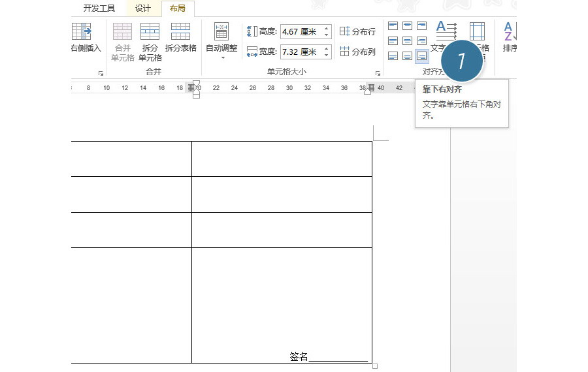Align text top left in cell
Screen dimensions: 588x372
tap(393, 26)
